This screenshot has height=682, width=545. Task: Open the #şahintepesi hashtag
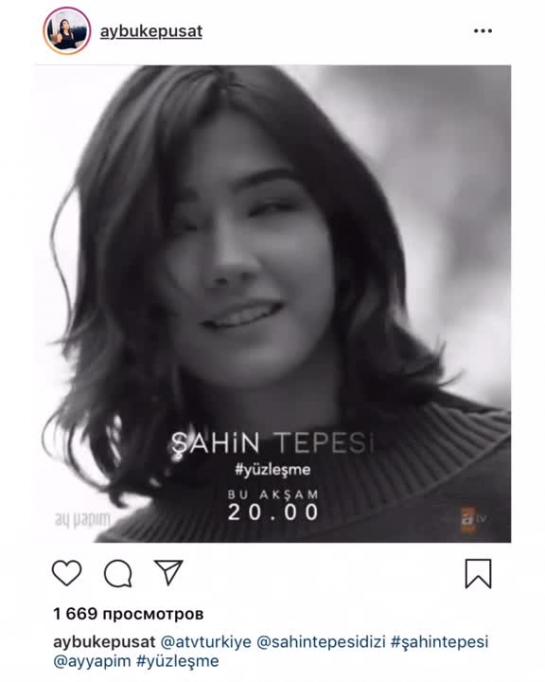439,642
